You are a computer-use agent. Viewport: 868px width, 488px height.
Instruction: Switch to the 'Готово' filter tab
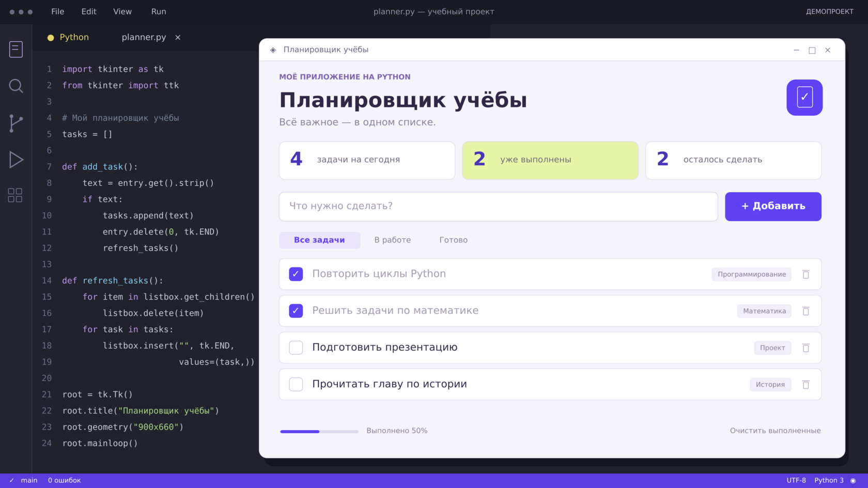454,240
